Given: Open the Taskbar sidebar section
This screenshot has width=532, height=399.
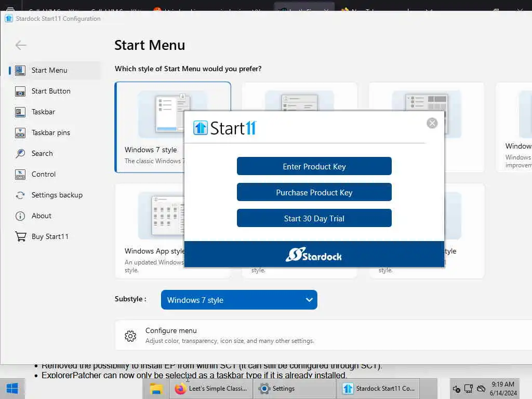Looking at the screenshot, I should 55,112.
